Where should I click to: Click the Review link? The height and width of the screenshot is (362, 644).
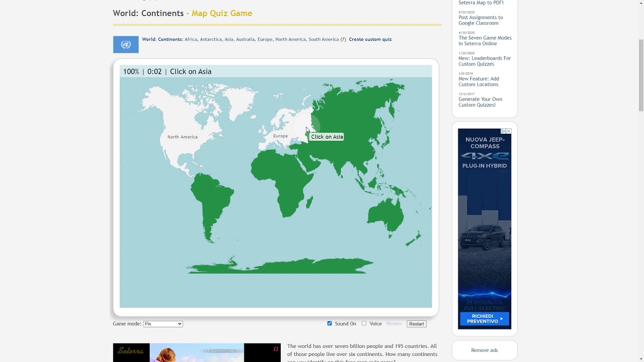(394, 324)
